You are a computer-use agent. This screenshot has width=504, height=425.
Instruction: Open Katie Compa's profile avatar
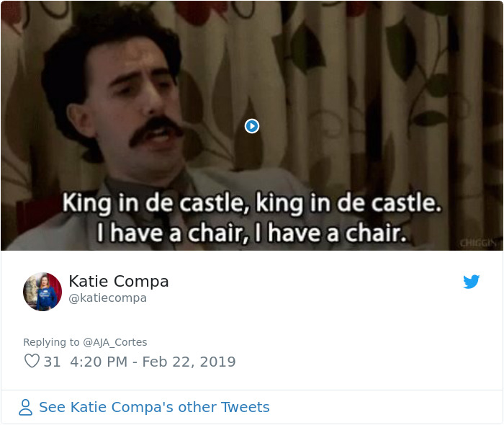[42, 291]
